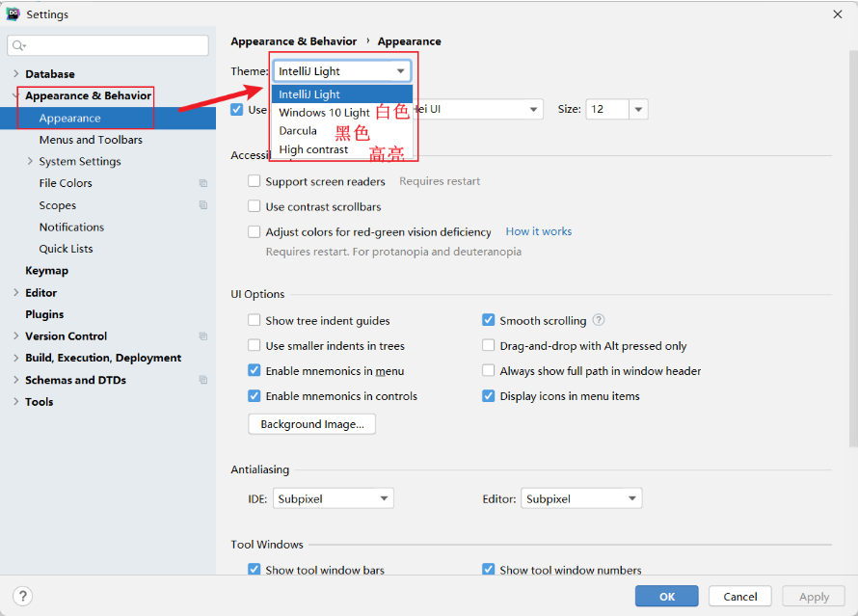Expand the Database tree node

tap(15, 73)
